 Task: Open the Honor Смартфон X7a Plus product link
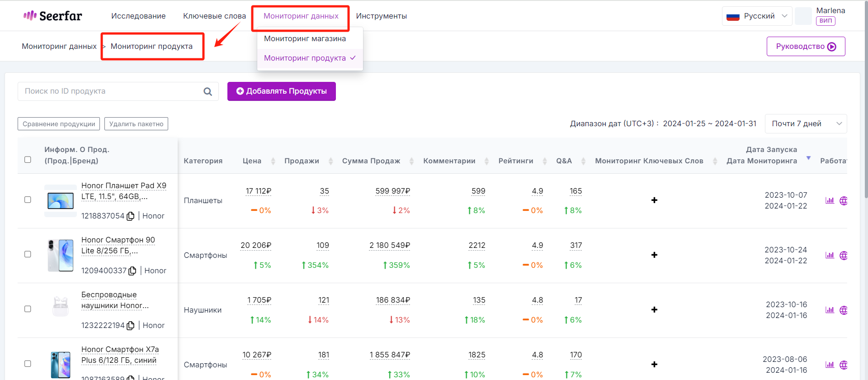pyautogui.click(x=120, y=355)
